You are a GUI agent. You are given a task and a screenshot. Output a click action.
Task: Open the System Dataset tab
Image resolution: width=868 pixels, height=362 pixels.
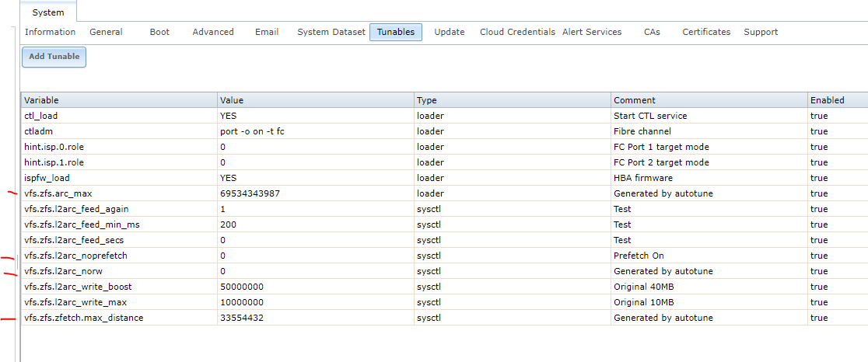coord(331,32)
